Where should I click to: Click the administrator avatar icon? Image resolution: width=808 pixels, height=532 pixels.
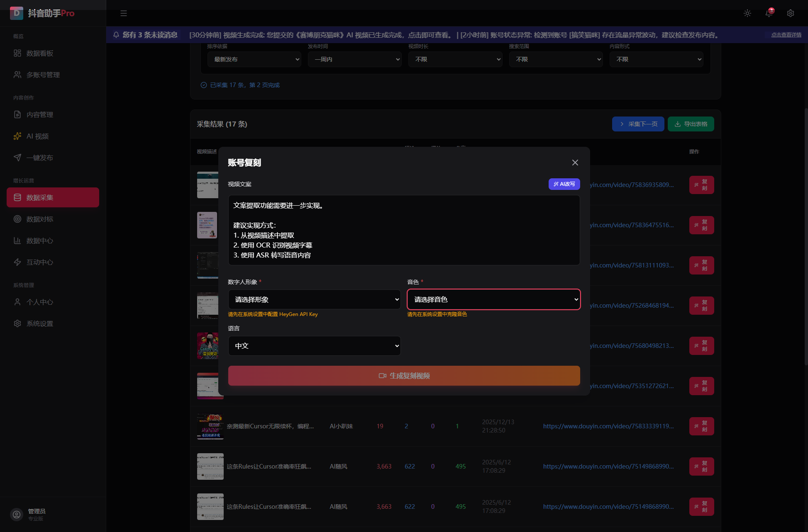17,514
